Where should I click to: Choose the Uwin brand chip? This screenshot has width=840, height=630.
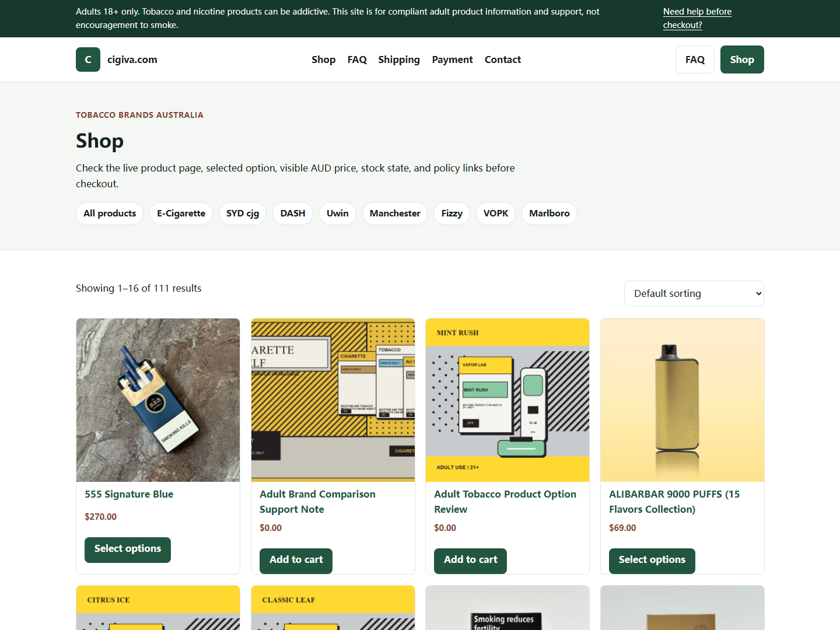(338, 213)
